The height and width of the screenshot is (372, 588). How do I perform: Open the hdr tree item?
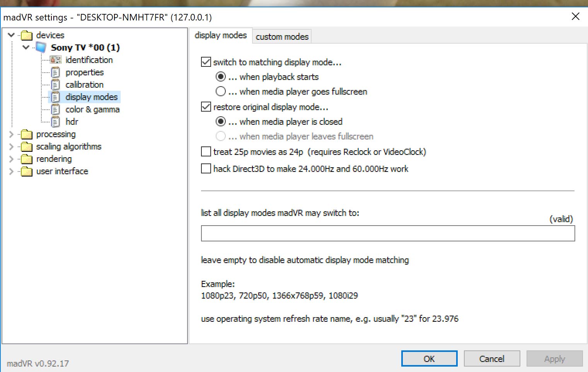[72, 122]
